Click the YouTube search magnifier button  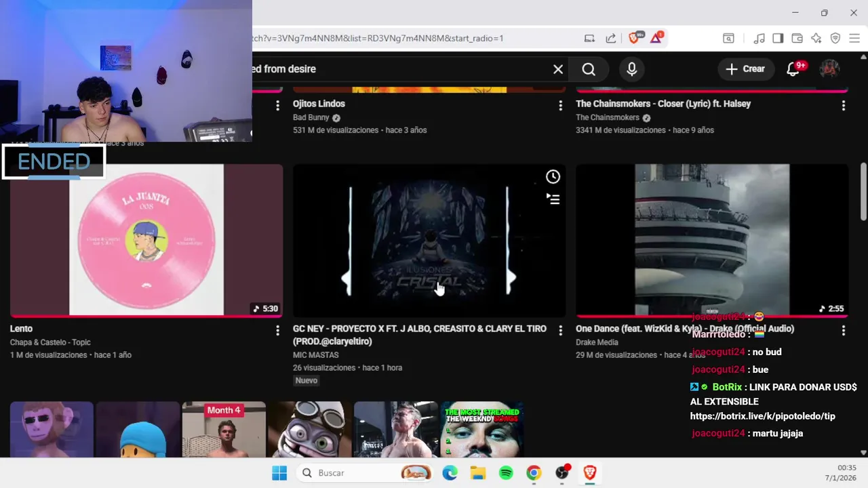(589, 69)
